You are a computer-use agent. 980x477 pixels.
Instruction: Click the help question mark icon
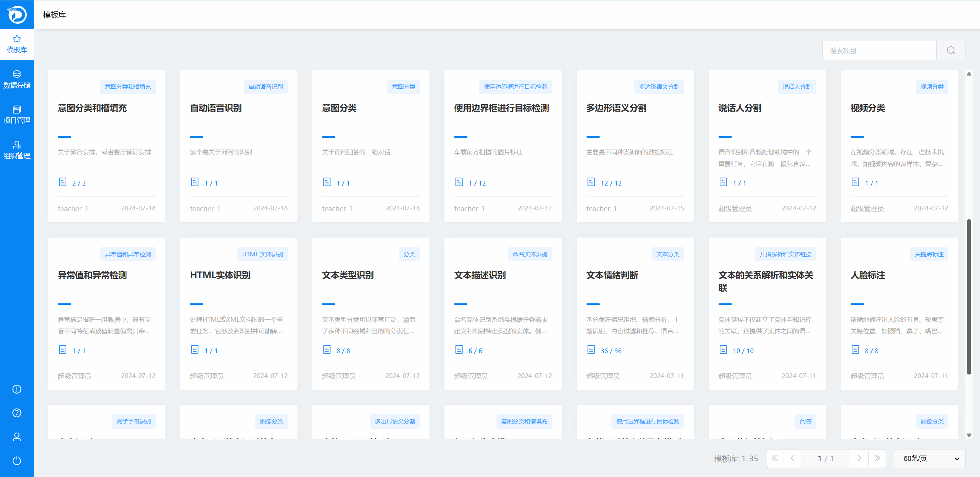[17, 413]
